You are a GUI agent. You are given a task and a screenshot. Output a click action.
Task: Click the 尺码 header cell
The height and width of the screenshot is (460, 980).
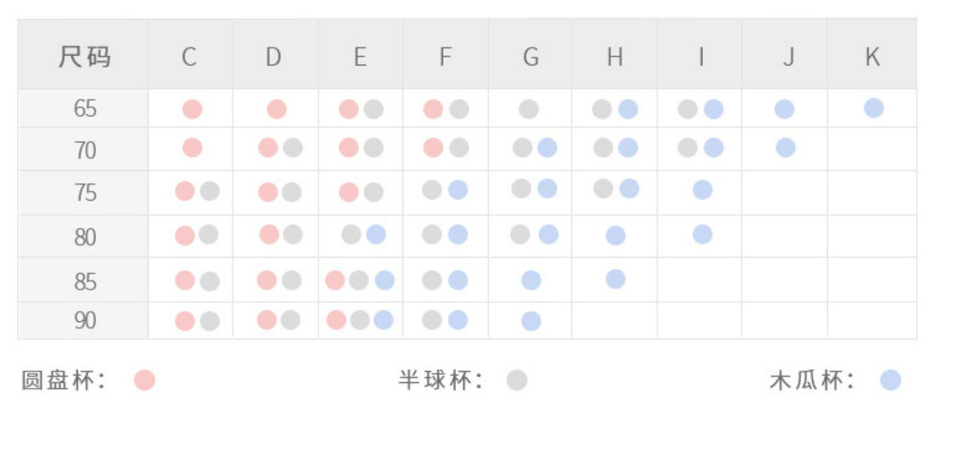click(x=84, y=57)
